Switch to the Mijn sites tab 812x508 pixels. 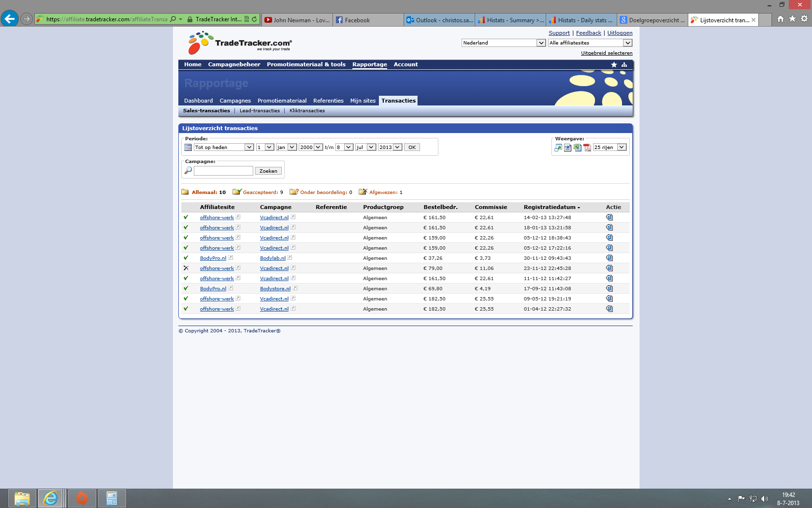(x=362, y=101)
